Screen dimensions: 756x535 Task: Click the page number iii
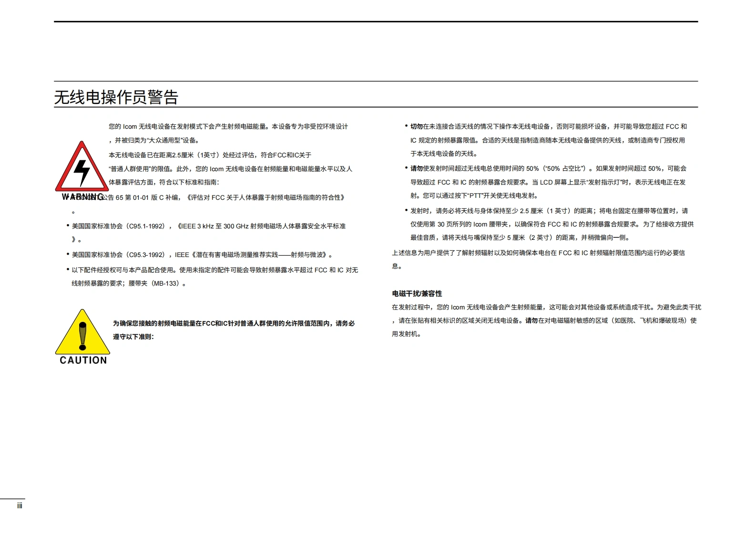tap(20, 506)
